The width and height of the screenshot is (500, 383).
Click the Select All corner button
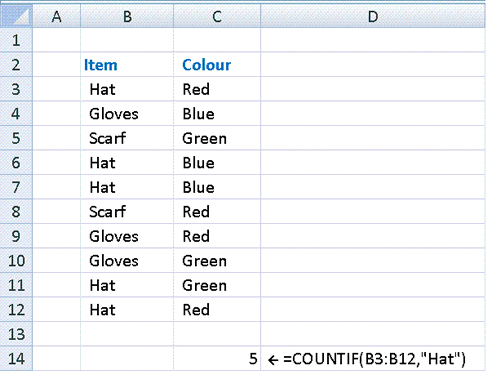point(16,16)
